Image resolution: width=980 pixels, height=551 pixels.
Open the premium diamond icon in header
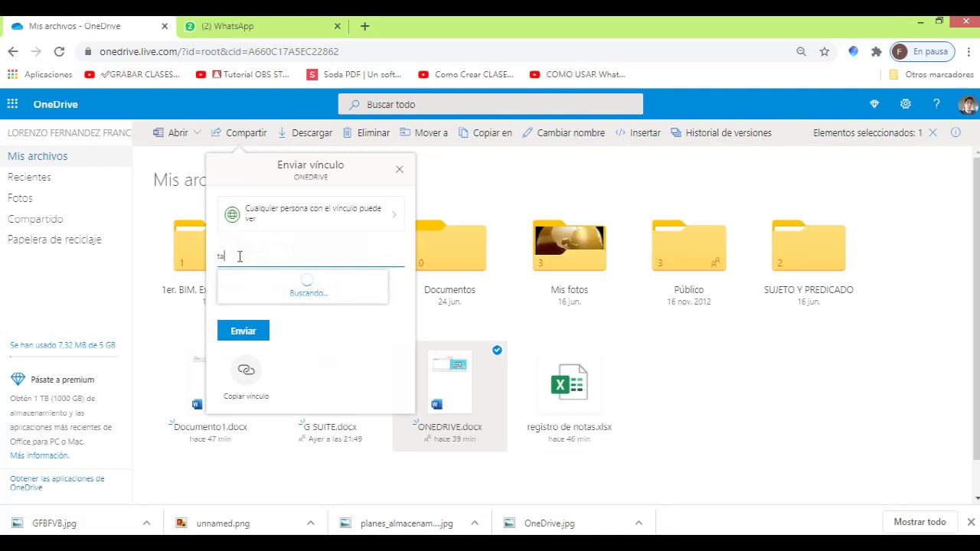coord(874,104)
